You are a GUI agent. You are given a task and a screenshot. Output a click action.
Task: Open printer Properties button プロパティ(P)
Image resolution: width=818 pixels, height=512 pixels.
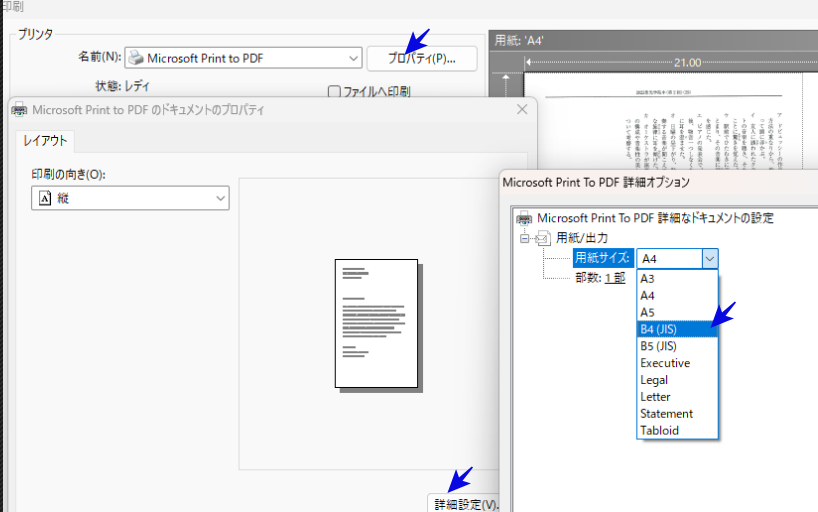(x=422, y=58)
